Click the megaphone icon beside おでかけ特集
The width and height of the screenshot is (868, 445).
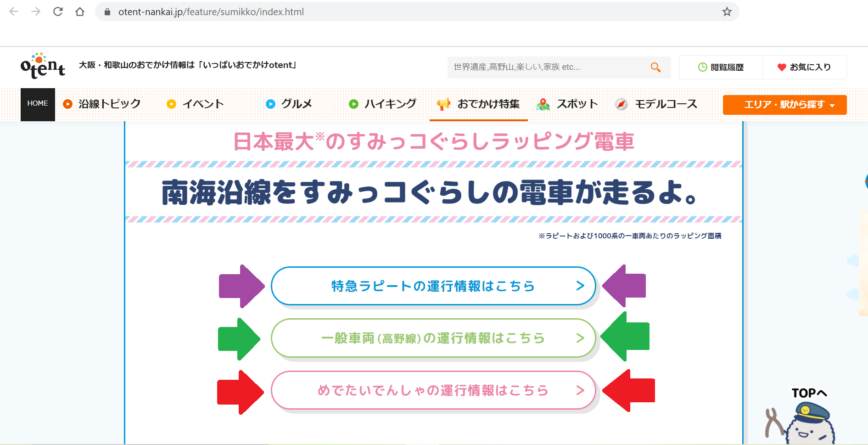click(443, 104)
